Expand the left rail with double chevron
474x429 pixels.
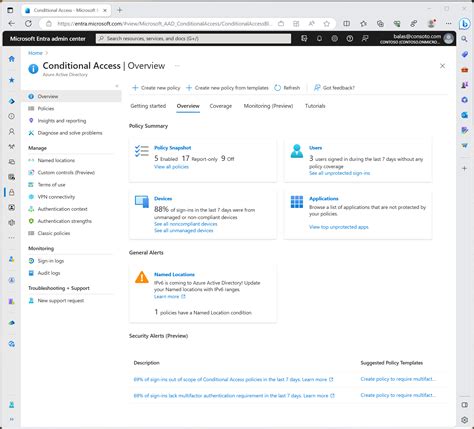(12, 419)
